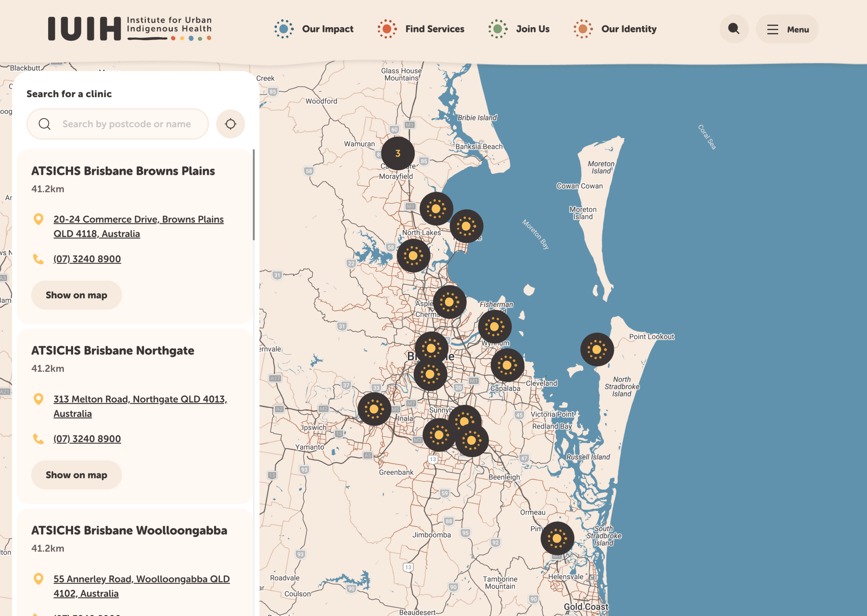867x616 pixels.
Task: Select clinic marker near Capalaba
Action: pos(507,365)
